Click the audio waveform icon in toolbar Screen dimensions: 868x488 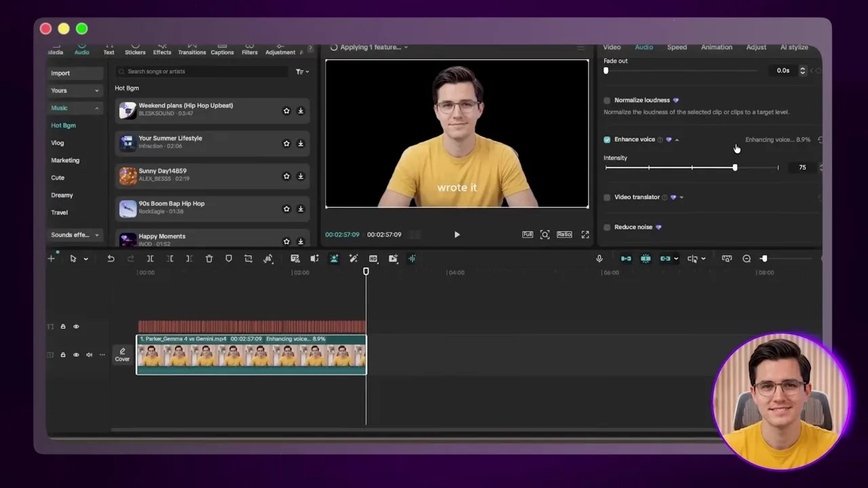[412, 259]
